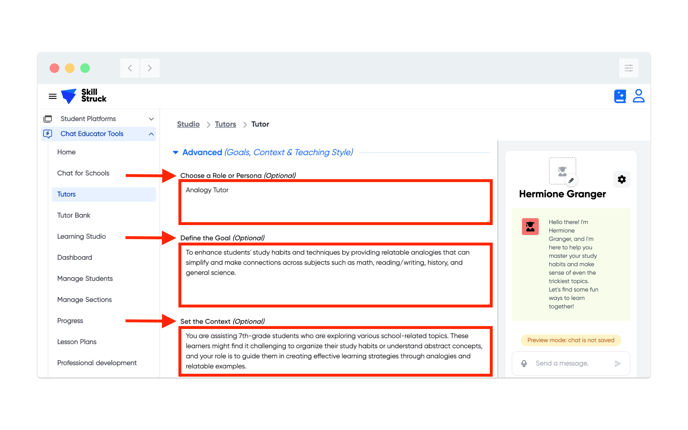Open Dashboard in sidebar

tap(74, 257)
